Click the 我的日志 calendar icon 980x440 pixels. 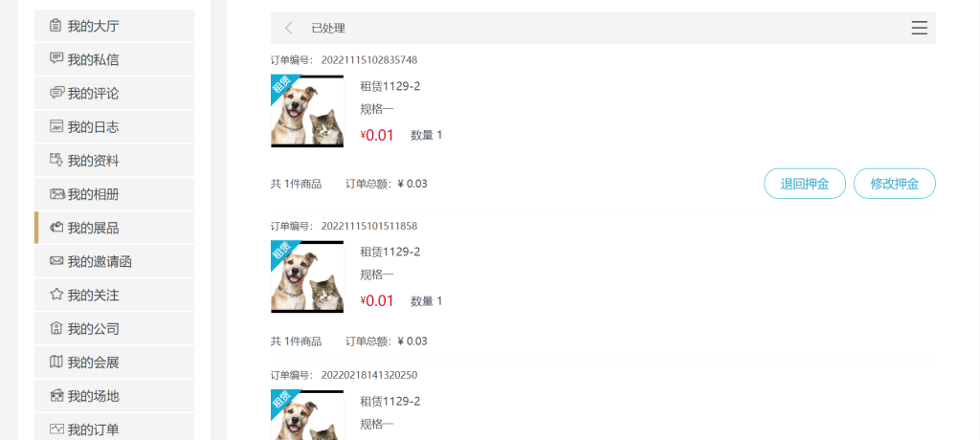pos(56,126)
